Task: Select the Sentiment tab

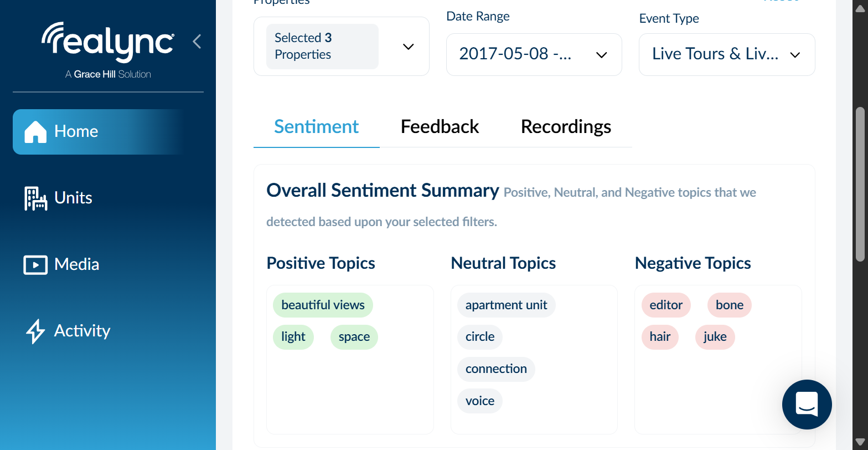Action: [x=316, y=127]
